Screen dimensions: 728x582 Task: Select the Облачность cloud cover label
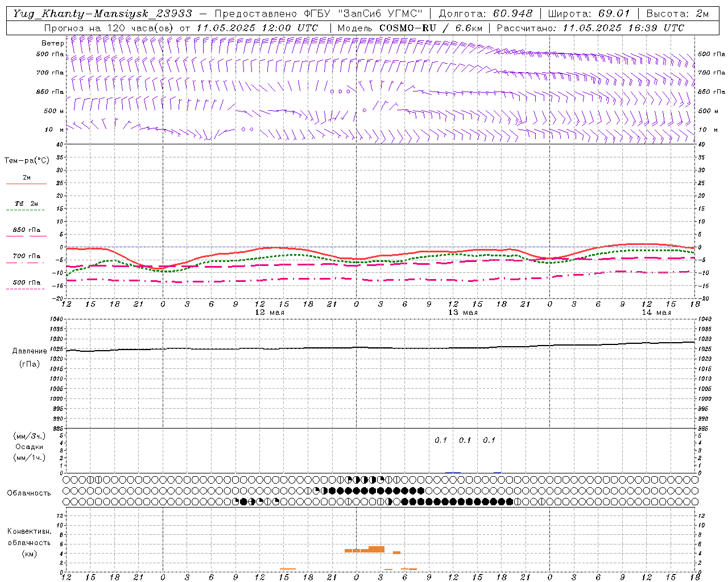(x=29, y=493)
